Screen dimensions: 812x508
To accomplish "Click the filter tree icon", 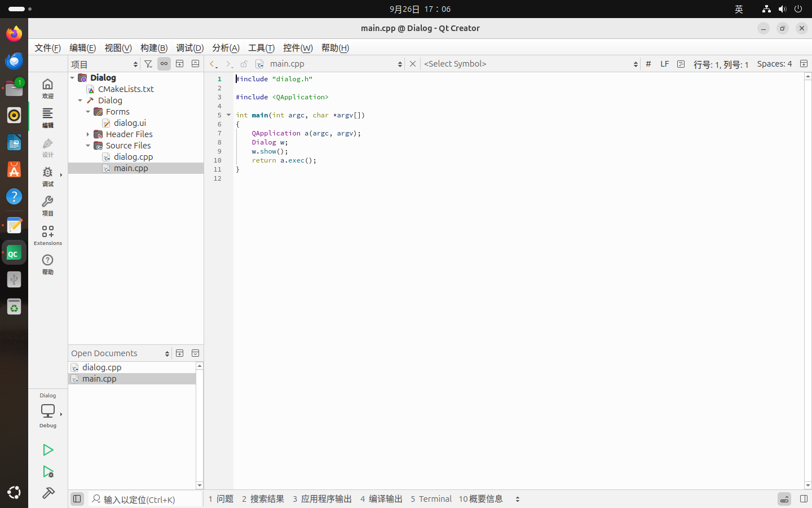I will [148, 64].
